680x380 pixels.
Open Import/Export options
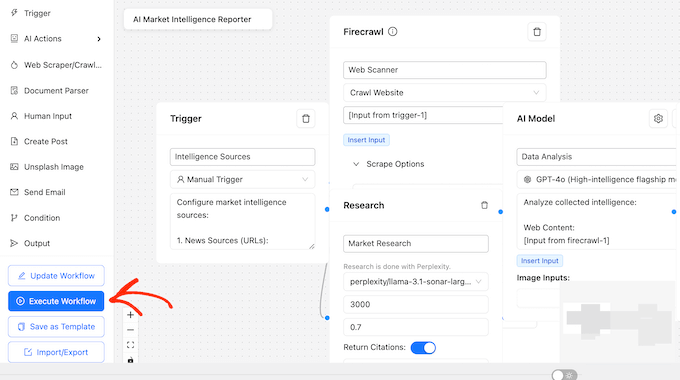tap(56, 352)
